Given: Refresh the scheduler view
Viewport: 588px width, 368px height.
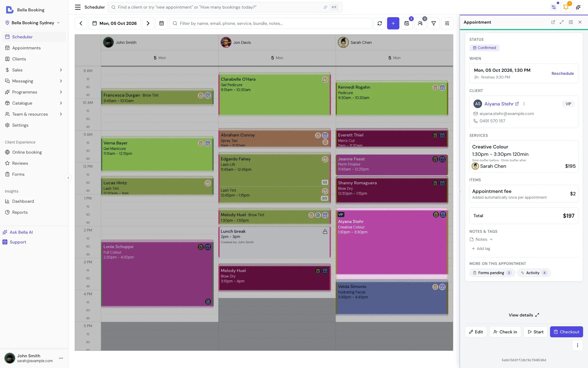Looking at the screenshot, I should tap(380, 23).
